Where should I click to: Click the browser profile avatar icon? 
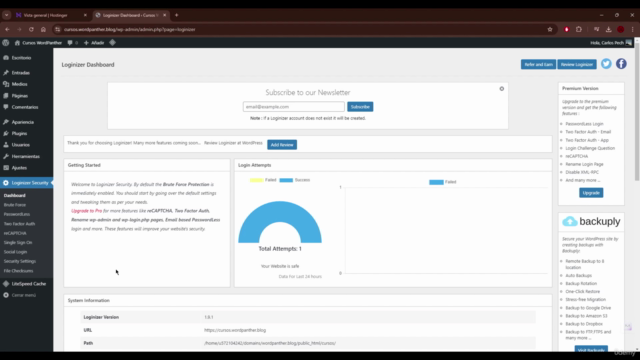(621, 29)
